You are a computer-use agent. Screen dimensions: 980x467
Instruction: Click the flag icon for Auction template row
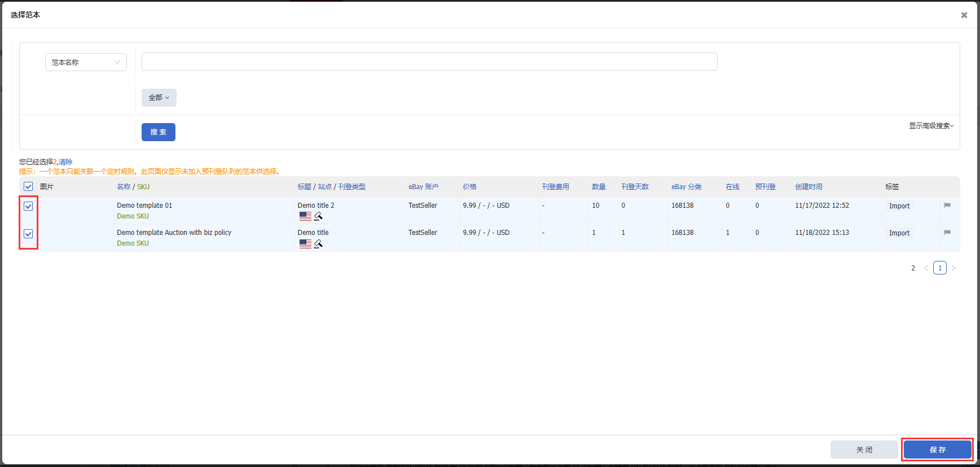[x=947, y=233]
